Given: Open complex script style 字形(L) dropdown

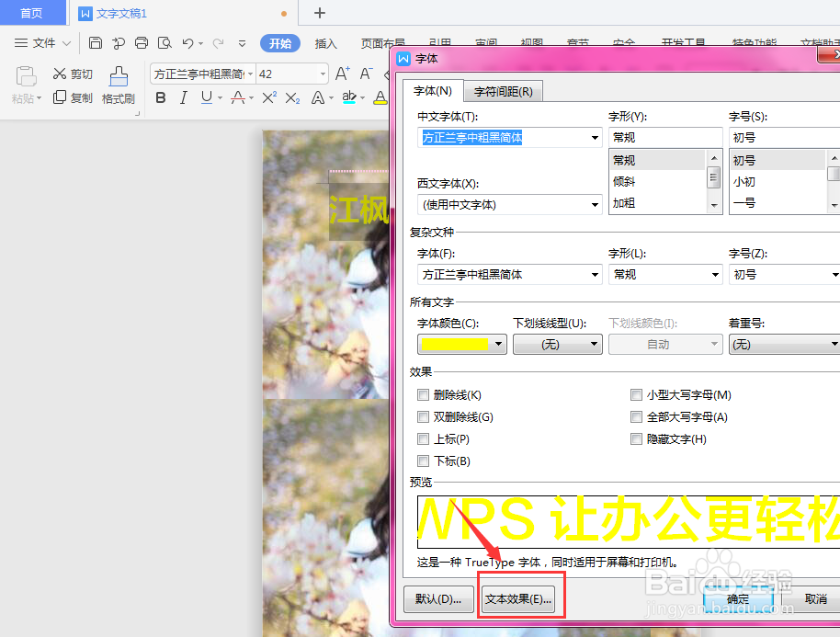Looking at the screenshot, I should pos(715,274).
